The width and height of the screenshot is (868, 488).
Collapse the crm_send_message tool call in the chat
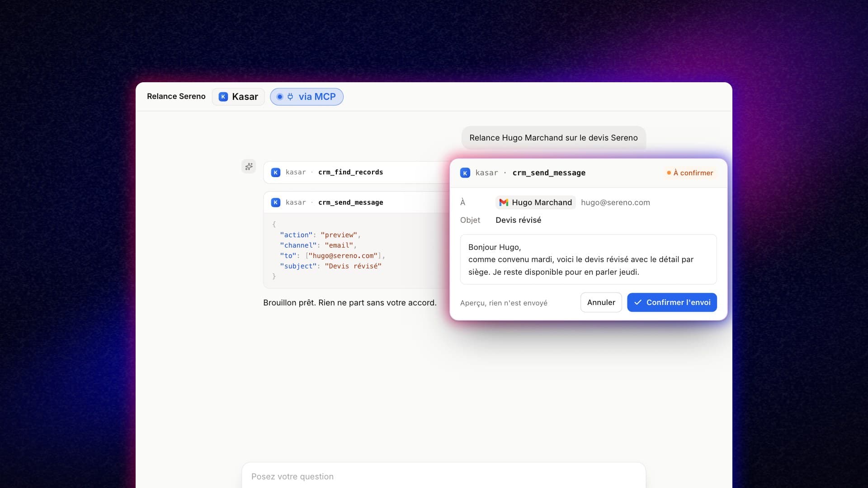[357, 202]
